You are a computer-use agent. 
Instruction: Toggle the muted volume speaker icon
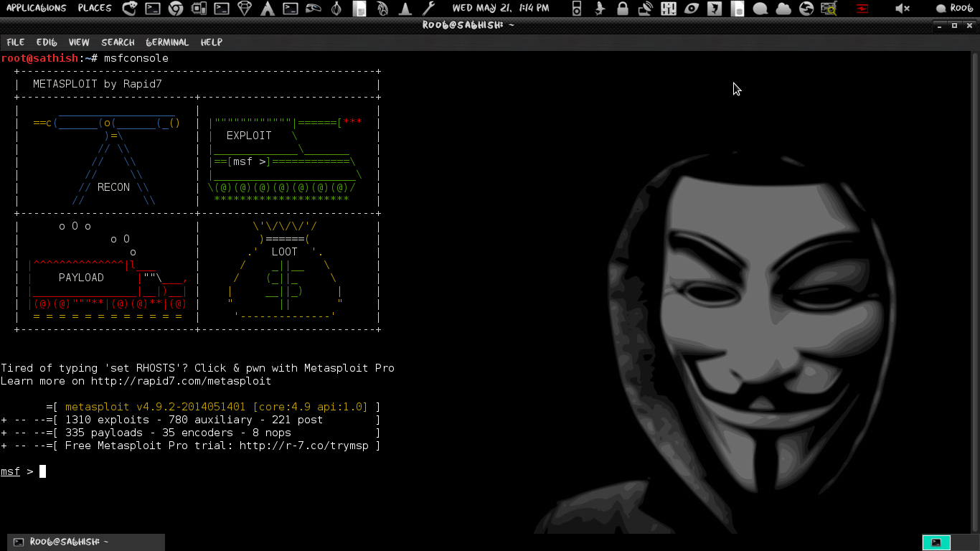pos(903,9)
